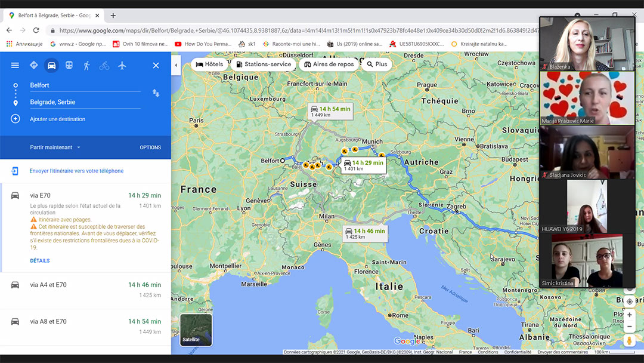Open the sk1 bookmark
The width and height of the screenshot is (644, 363).
247,44
